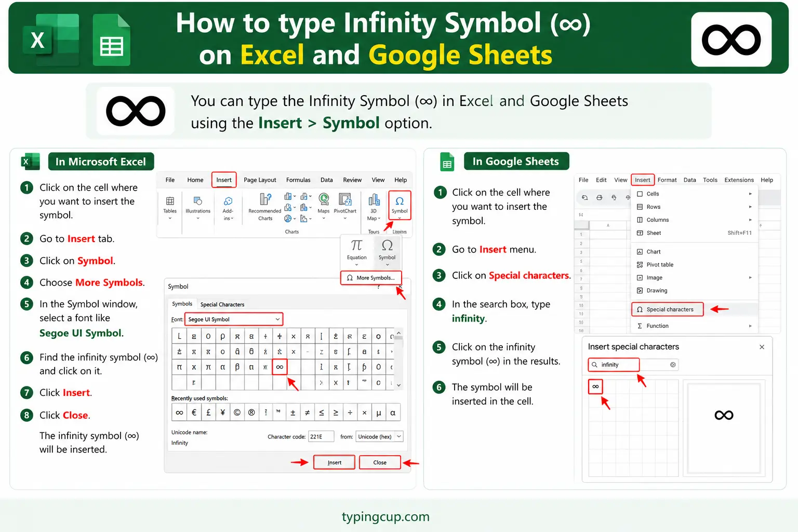Click the infinity result in special characters grid
The width and height of the screenshot is (798, 532).
pyautogui.click(x=595, y=387)
